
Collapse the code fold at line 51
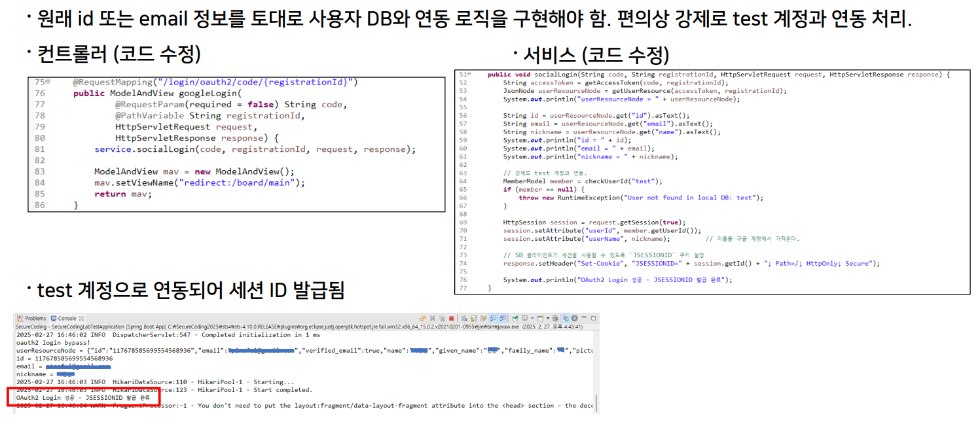469,75
